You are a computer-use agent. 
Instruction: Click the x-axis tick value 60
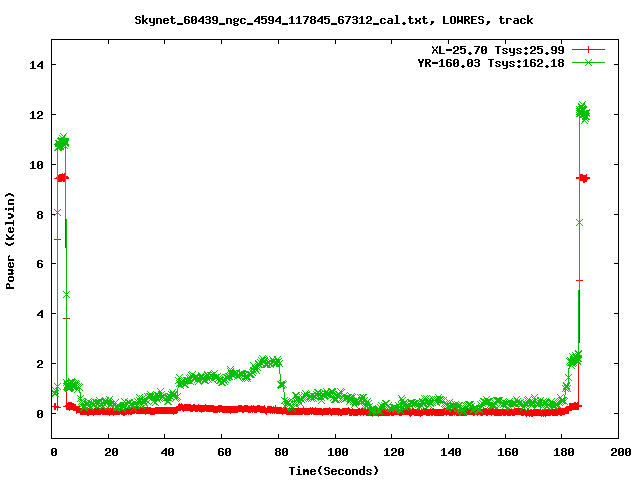[x=224, y=452]
